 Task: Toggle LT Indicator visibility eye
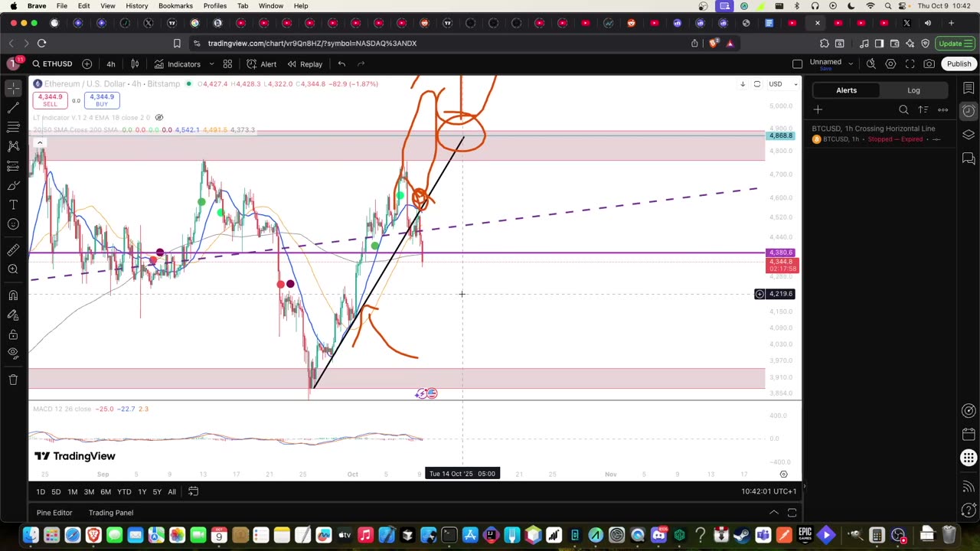(x=158, y=118)
